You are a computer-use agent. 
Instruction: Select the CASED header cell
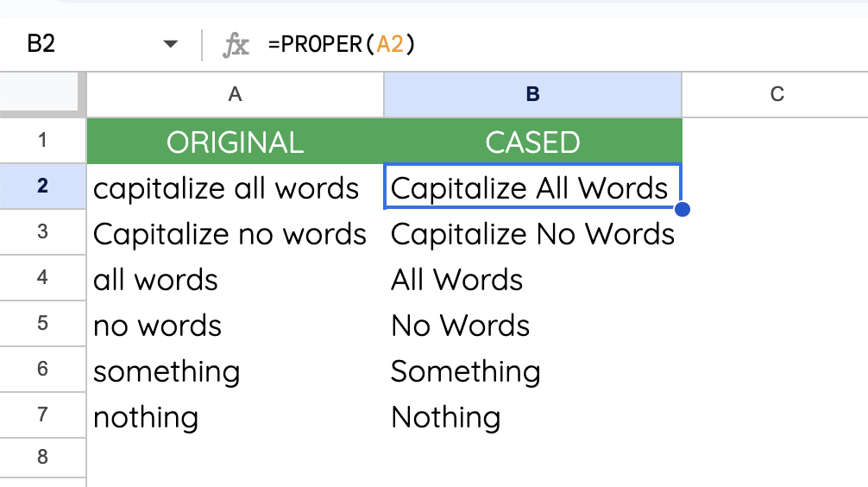(x=532, y=141)
